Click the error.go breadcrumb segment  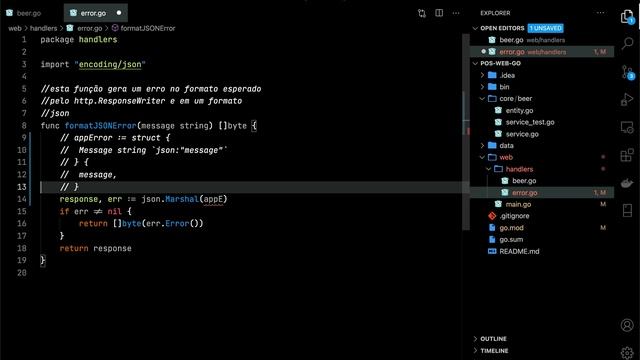(89, 28)
